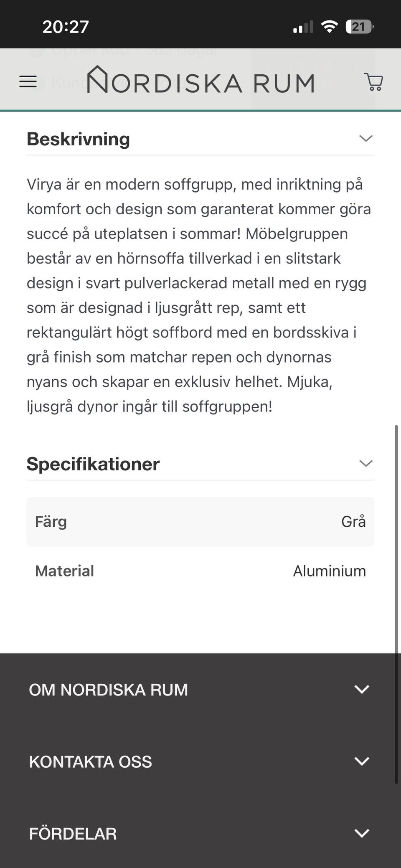Viewport: 401px width, 868px height.
Task: Select the Specifikationer heading
Action: coord(93,464)
